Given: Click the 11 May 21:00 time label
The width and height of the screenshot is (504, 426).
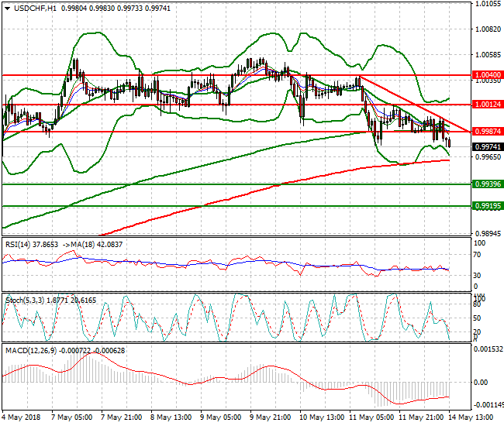Looking at the screenshot, I should (x=421, y=417).
